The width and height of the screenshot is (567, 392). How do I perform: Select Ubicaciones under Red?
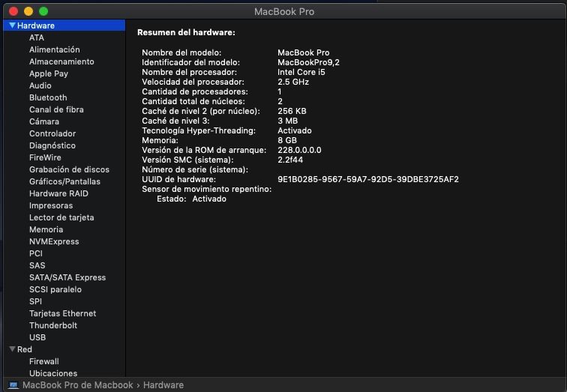click(x=53, y=373)
